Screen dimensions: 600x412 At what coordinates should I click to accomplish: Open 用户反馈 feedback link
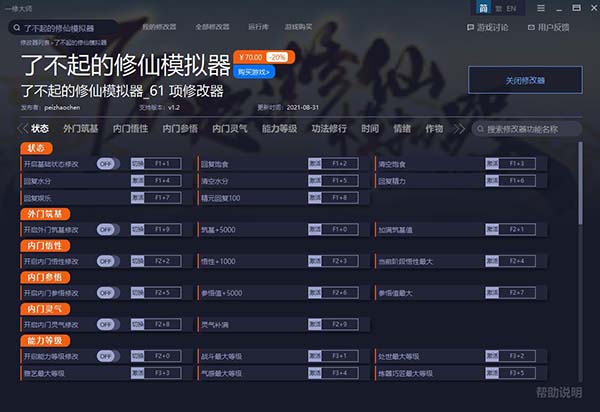pyautogui.click(x=548, y=28)
